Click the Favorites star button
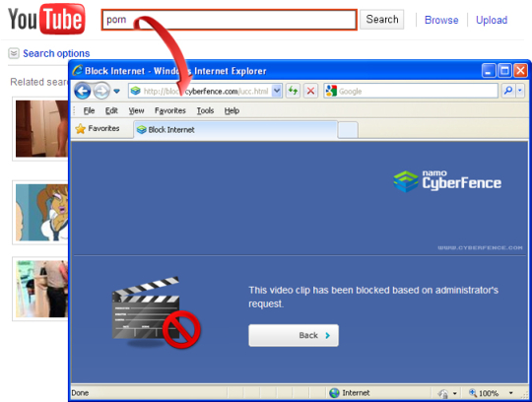This screenshot has height=402, width=532. 98,128
